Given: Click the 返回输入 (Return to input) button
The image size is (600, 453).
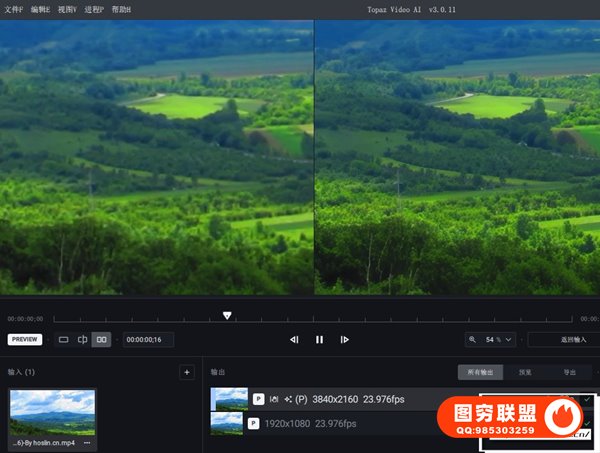Looking at the screenshot, I should pyautogui.click(x=562, y=340).
